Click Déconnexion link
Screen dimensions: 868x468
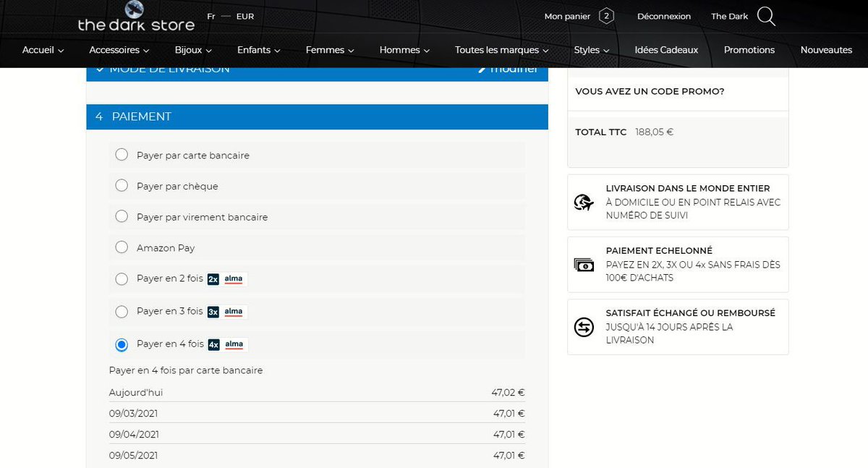(x=664, y=16)
